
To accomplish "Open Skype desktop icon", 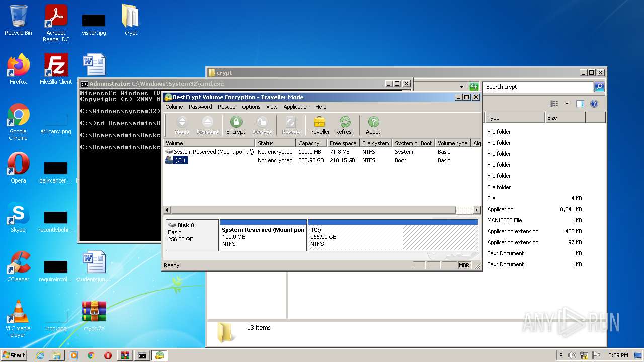I will [x=18, y=217].
